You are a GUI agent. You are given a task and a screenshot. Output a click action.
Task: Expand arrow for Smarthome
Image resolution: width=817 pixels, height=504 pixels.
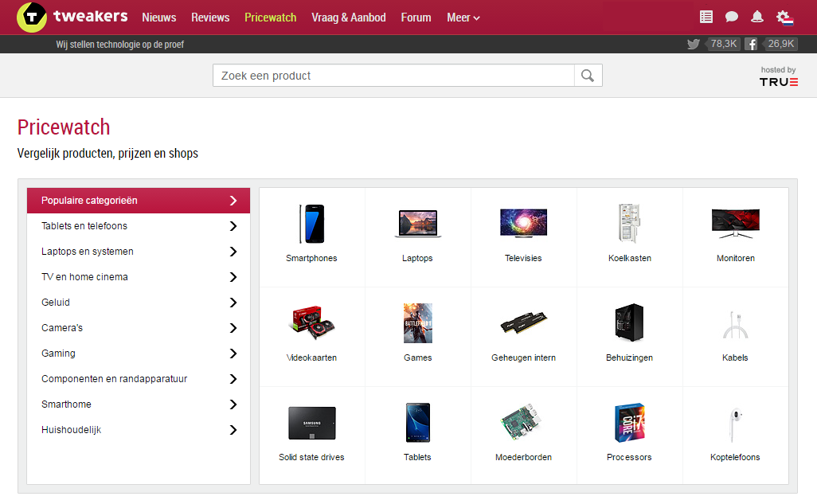click(233, 404)
